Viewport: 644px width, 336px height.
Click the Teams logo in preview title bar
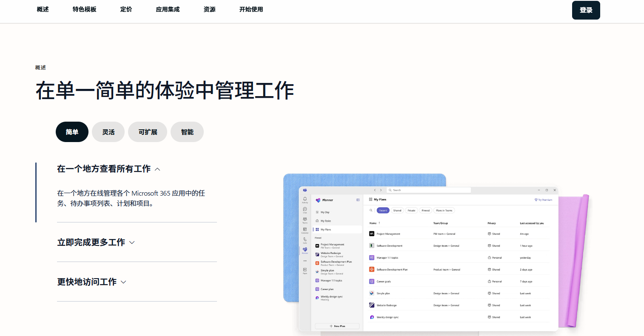pos(305,190)
